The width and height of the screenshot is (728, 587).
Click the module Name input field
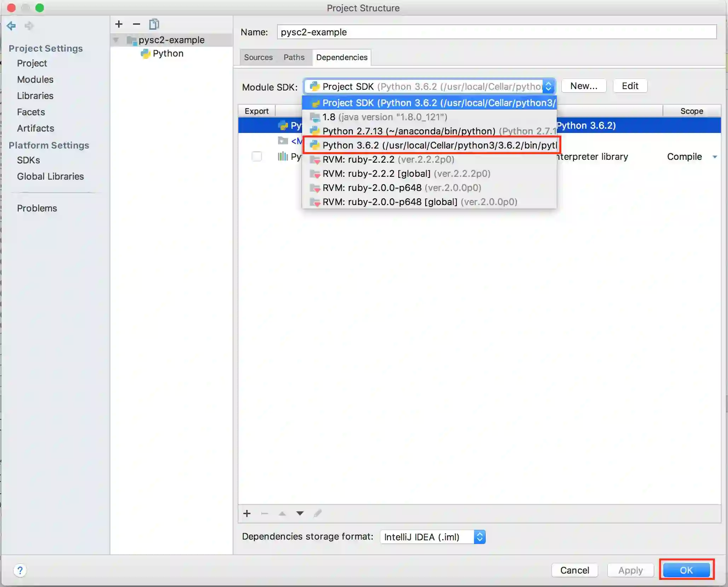click(x=496, y=32)
